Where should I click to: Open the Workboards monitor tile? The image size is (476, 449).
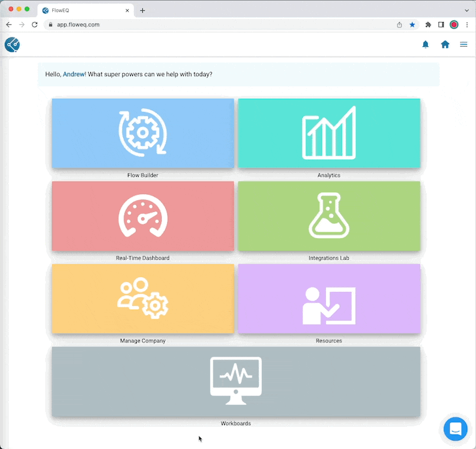pos(236,382)
